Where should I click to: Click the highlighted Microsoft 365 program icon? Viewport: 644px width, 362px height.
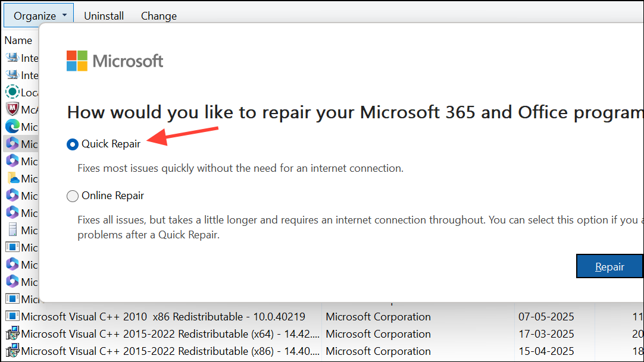click(12, 144)
